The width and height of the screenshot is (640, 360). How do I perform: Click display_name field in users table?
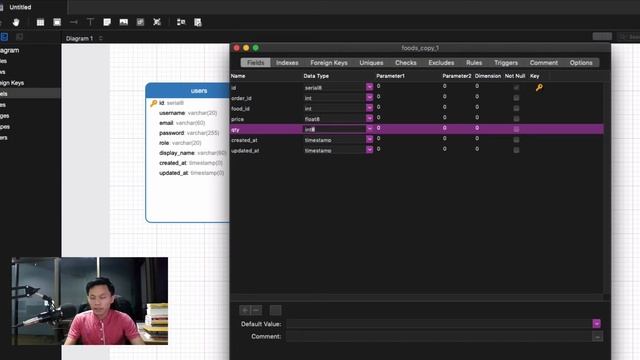coord(193,153)
